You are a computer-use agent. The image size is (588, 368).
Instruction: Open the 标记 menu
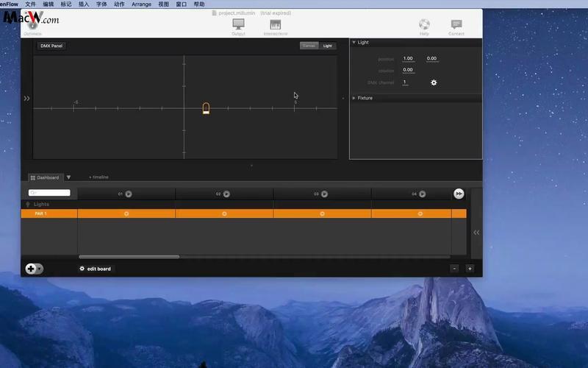click(66, 4)
